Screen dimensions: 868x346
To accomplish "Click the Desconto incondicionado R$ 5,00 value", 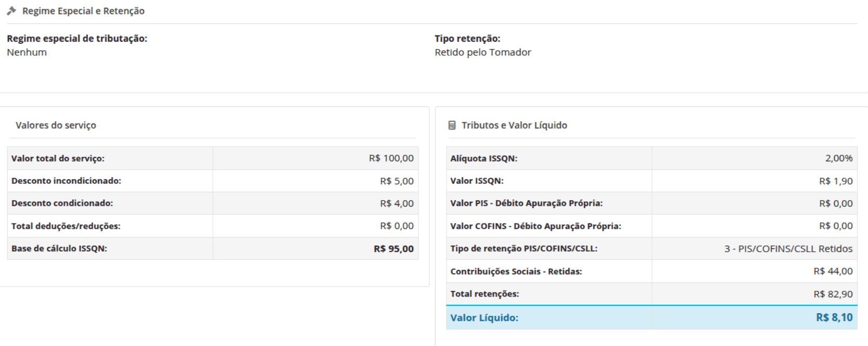I will [397, 181].
